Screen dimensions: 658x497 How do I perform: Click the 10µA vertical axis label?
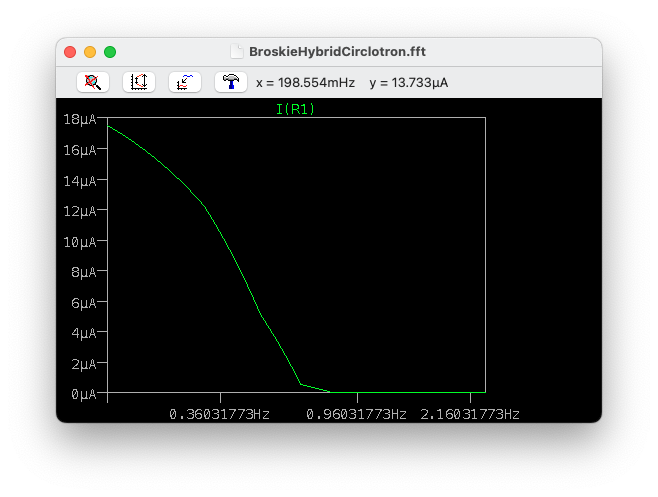[x=80, y=242]
